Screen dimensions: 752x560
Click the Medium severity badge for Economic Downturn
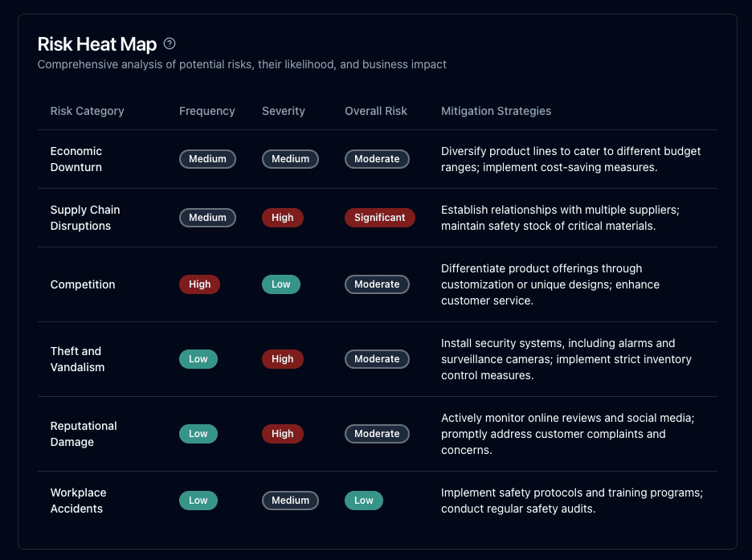(290, 159)
